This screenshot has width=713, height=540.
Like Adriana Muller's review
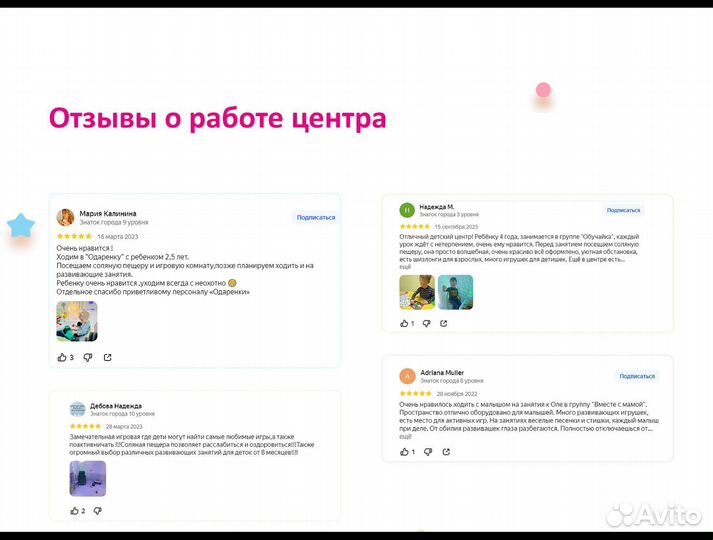pos(404,451)
